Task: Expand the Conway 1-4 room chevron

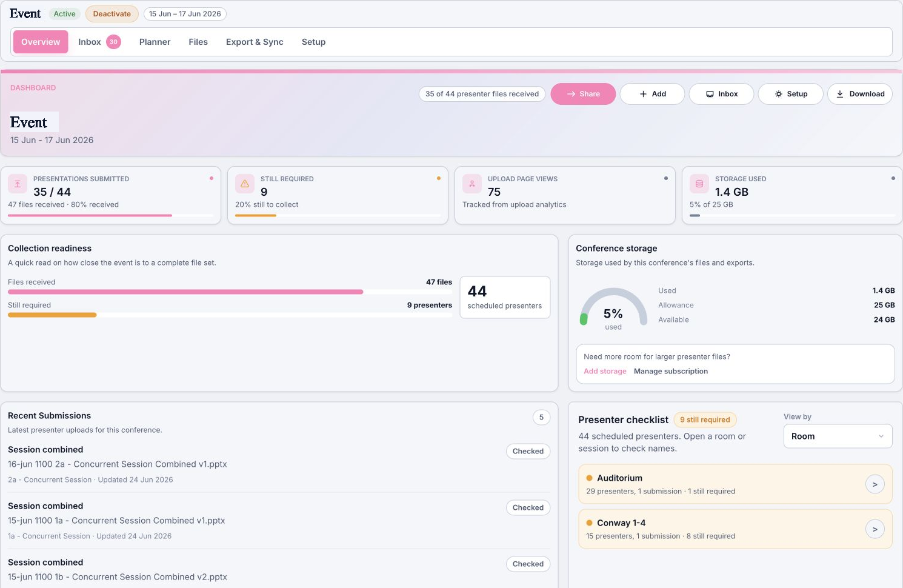Action: coord(875,529)
